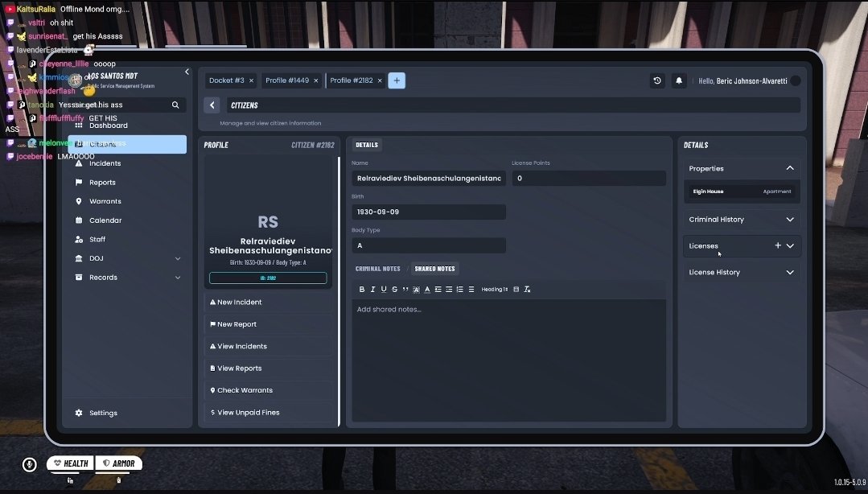The width and height of the screenshot is (868, 494).
Task: Add a license with plus icon
Action: click(778, 245)
